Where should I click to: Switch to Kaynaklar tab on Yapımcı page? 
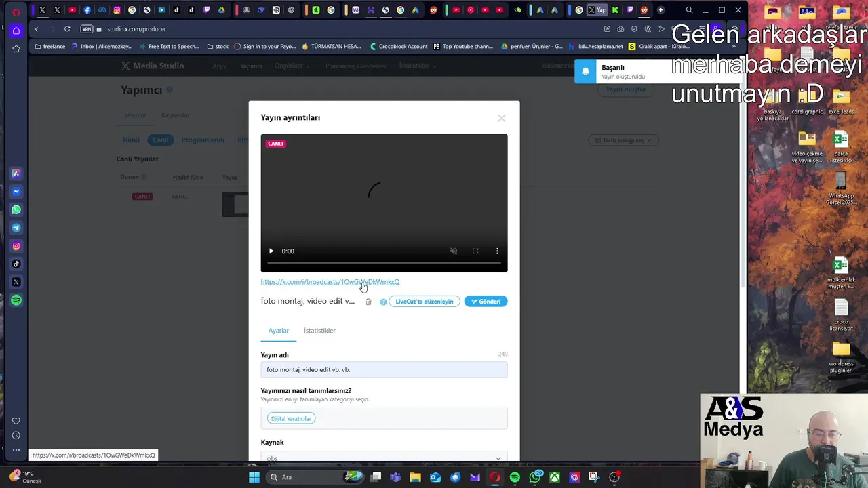click(176, 115)
